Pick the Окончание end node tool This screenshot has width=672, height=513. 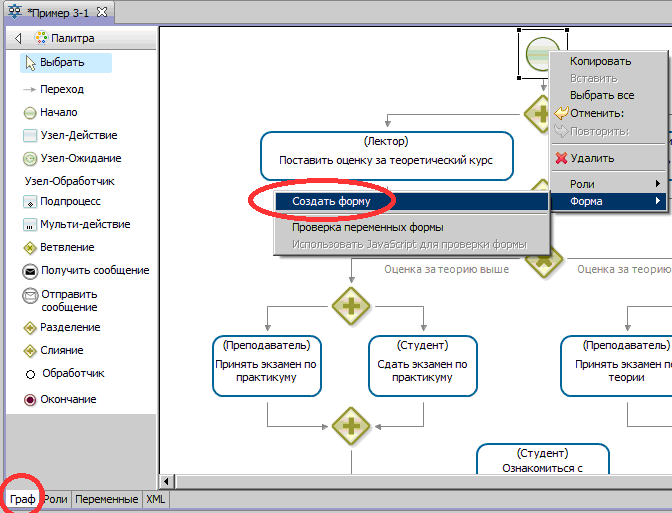68,399
